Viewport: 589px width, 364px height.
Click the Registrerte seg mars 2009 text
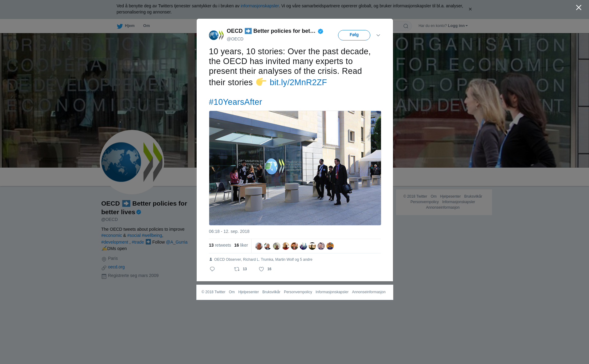[133, 275]
